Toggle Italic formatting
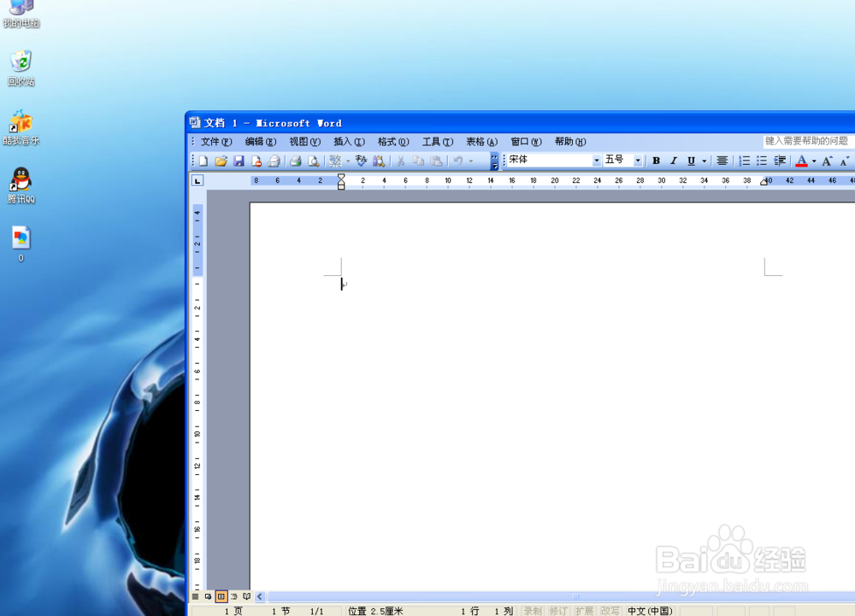Screen dimensions: 855x616 click(674, 161)
